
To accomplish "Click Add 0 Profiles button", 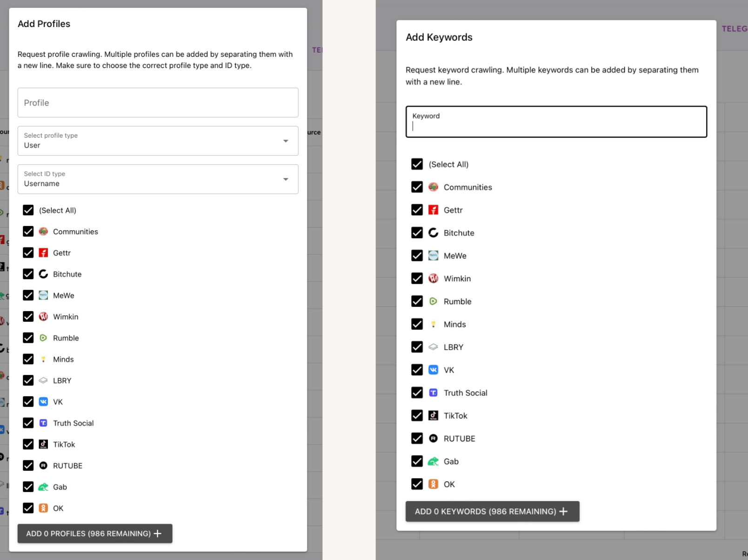I will coord(95,533).
